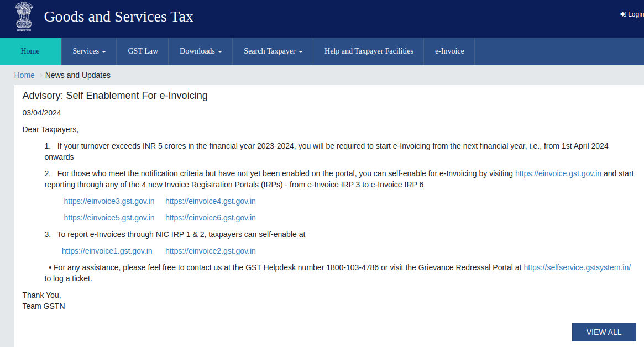Open the GST Law menu item
Image resolution: width=644 pixels, height=347 pixels.
(143, 51)
